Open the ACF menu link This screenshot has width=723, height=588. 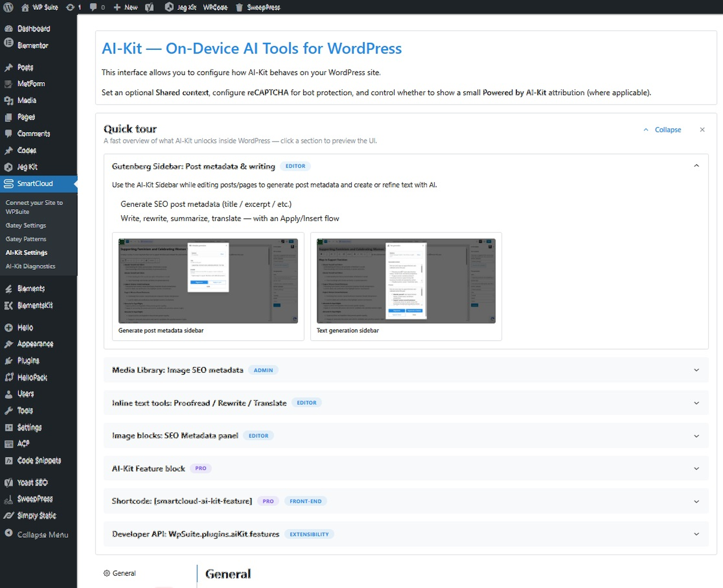point(23,444)
